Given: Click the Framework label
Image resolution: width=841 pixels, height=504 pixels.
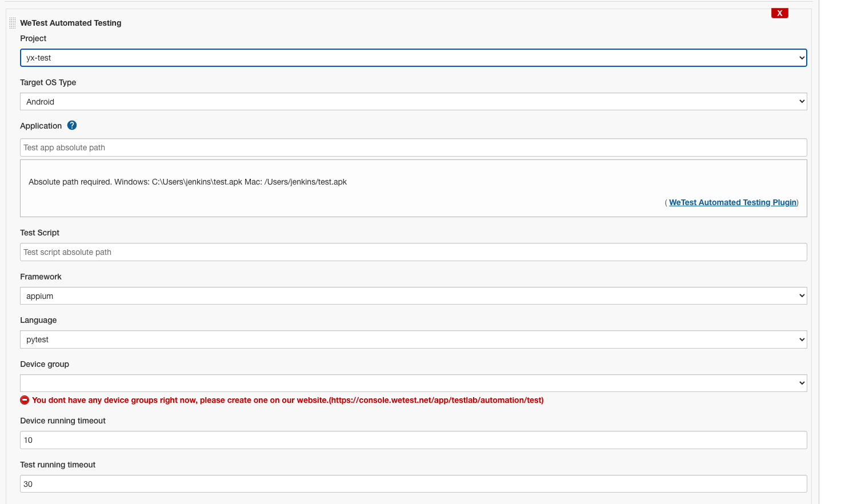Looking at the screenshot, I should pyautogui.click(x=41, y=277).
